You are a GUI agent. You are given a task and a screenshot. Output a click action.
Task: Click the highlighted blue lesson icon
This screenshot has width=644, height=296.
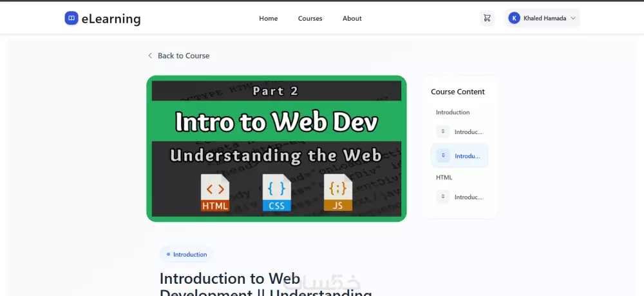click(x=443, y=156)
